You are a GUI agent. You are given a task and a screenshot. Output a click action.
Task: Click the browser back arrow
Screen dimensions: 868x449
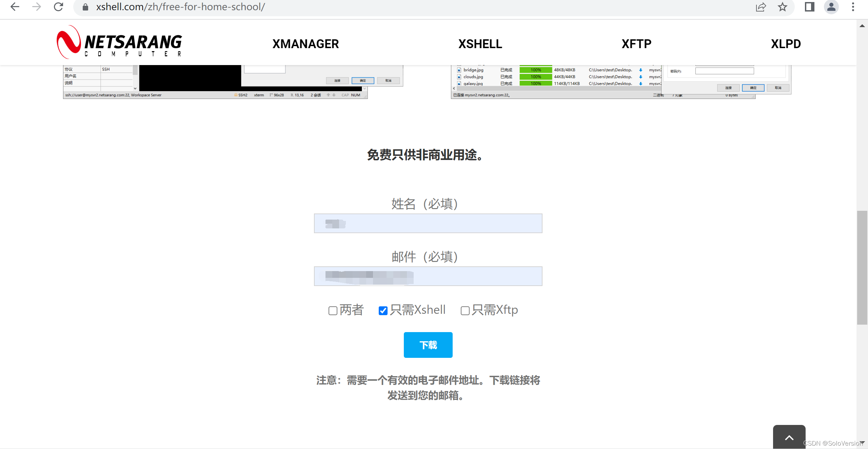[15, 7]
